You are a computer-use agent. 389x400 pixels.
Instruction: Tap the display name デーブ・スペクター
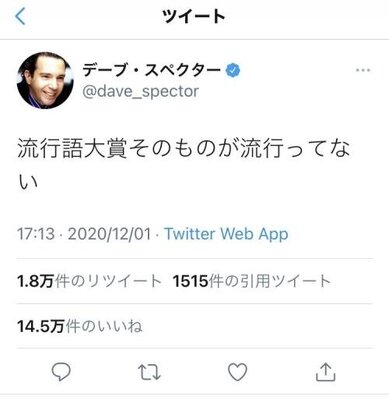pyautogui.click(x=152, y=70)
